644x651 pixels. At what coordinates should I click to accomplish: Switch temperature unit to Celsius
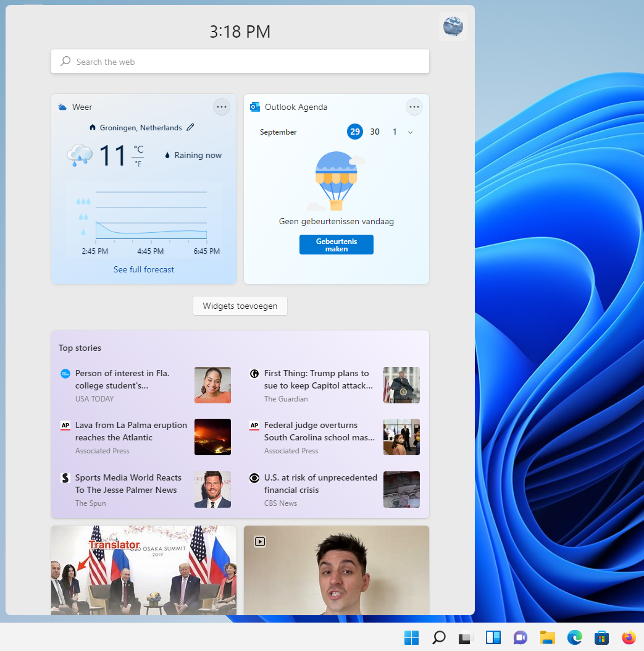pos(138,149)
